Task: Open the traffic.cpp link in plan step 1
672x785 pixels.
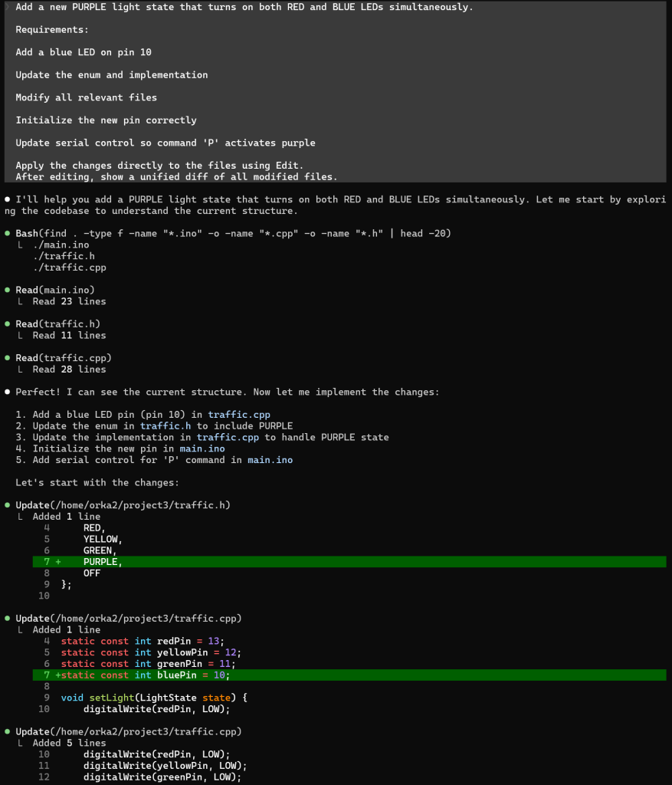Action: 238,415
